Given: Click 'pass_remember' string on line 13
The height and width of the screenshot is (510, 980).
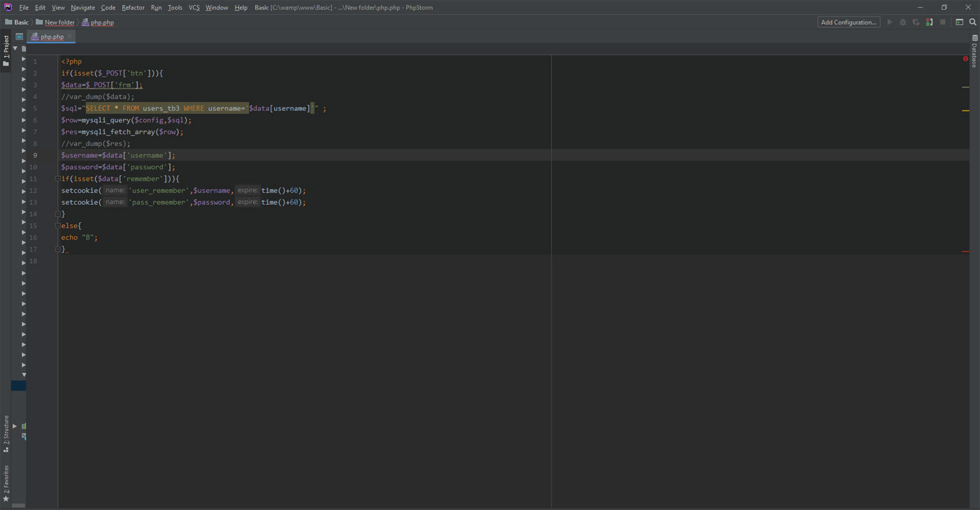Looking at the screenshot, I should coord(159,203).
